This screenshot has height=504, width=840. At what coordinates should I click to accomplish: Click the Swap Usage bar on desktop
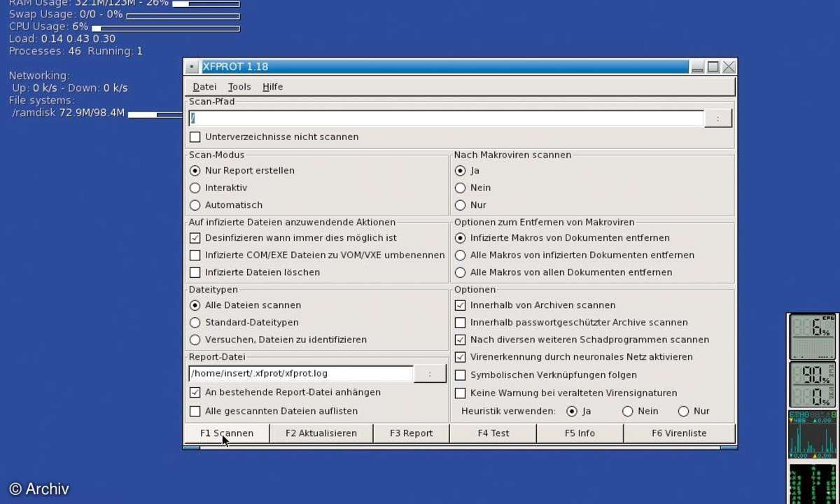183,16
